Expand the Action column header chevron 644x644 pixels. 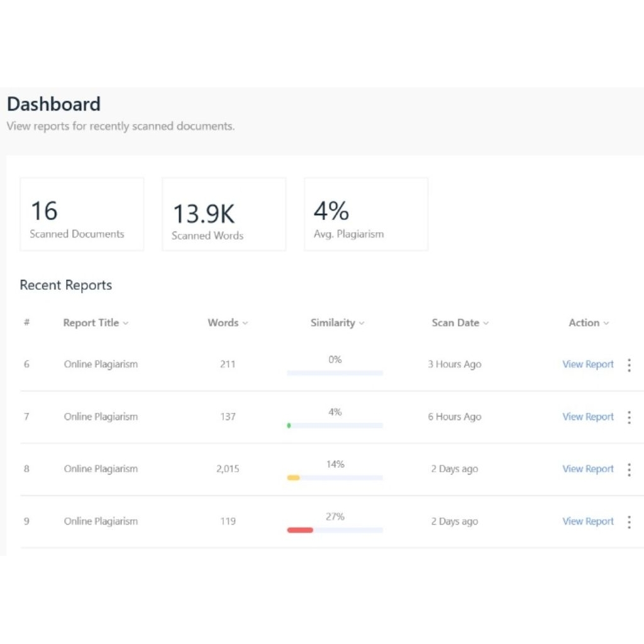click(x=606, y=323)
